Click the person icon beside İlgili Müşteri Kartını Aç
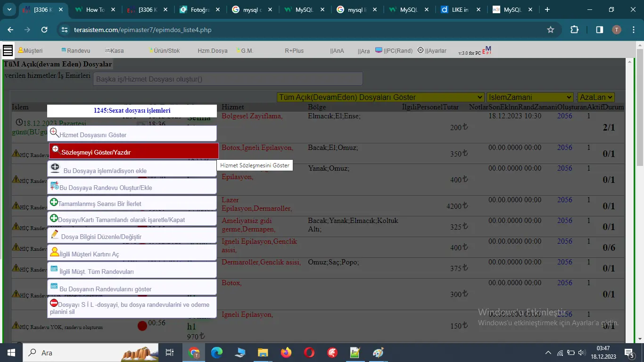The width and height of the screenshot is (644, 362). pyautogui.click(x=55, y=252)
